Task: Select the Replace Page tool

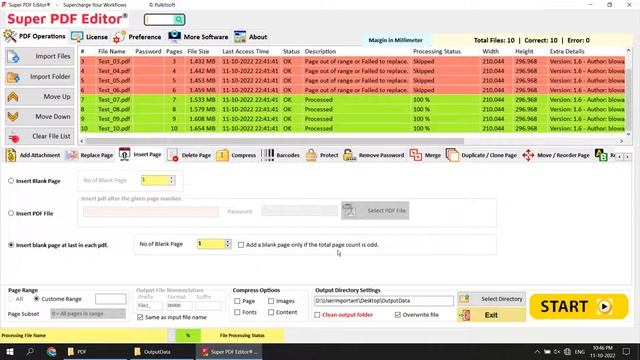Action: [x=89, y=155]
